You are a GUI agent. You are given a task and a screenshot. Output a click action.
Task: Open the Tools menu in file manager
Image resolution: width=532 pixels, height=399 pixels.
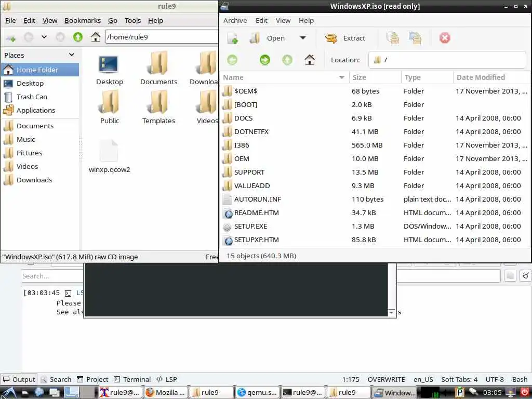[x=132, y=21]
